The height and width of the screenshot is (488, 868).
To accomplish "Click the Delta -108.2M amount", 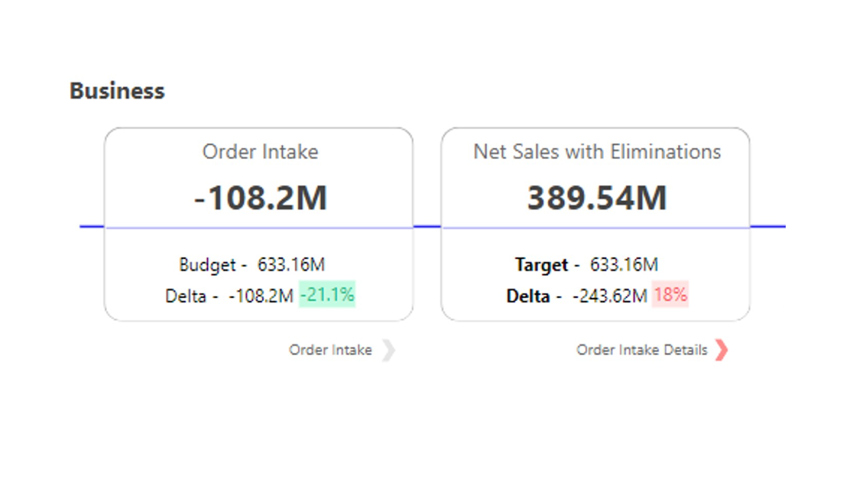I will 261,296.
